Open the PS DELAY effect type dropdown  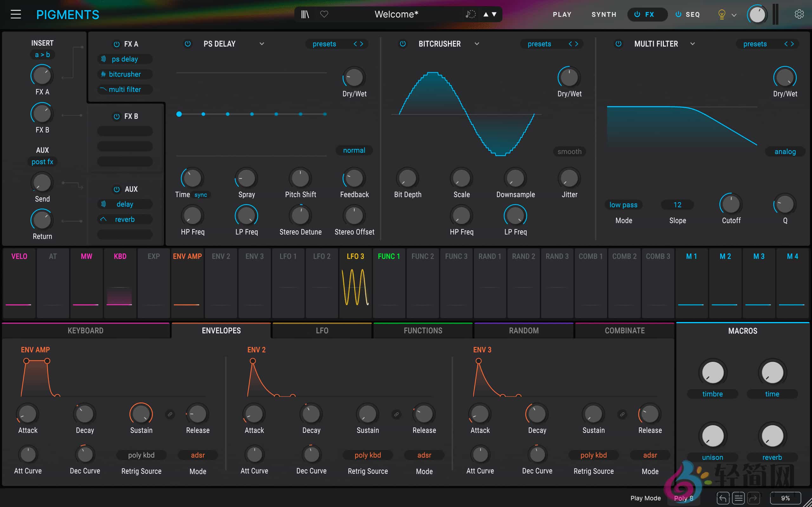262,44
